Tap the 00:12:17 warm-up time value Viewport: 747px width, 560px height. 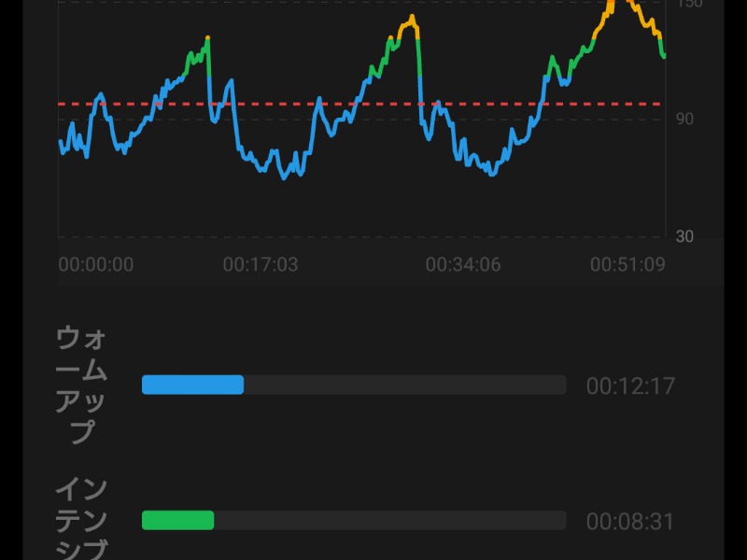[x=630, y=385]
